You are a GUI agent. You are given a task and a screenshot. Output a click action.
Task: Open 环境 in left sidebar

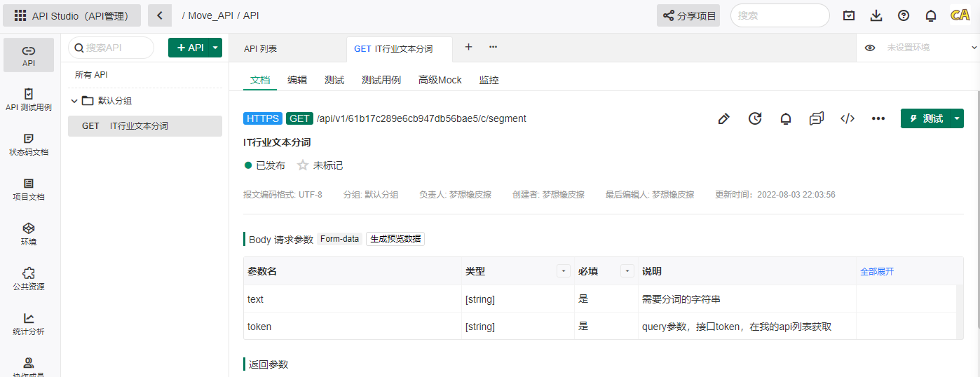tap(29, 234)
